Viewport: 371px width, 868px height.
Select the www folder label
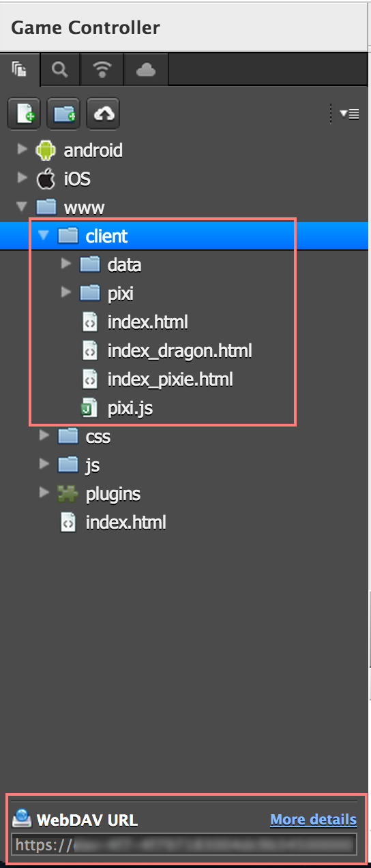click(85, 207)
